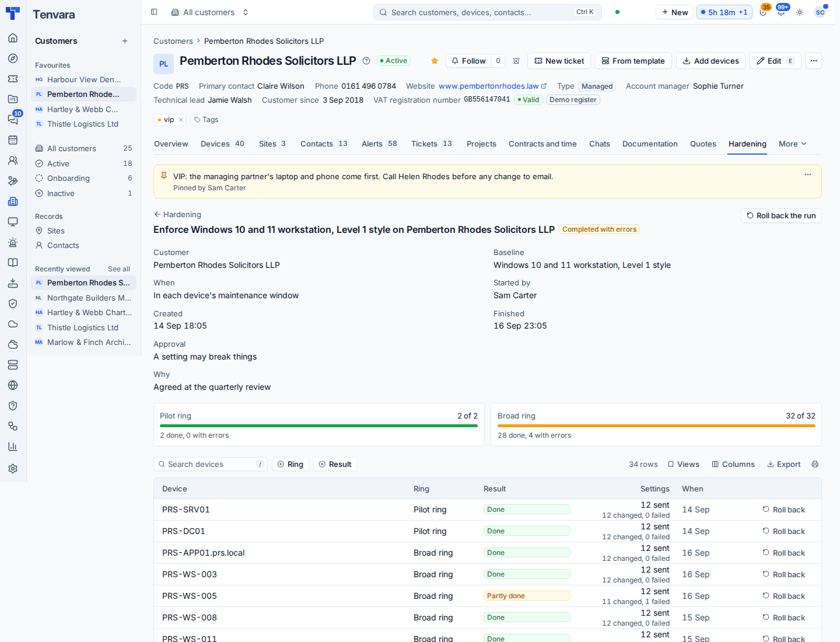Image resolution: width=840 pixels, height=642 pixels.
Task: Click Roll back the run button
Action: 781,215
